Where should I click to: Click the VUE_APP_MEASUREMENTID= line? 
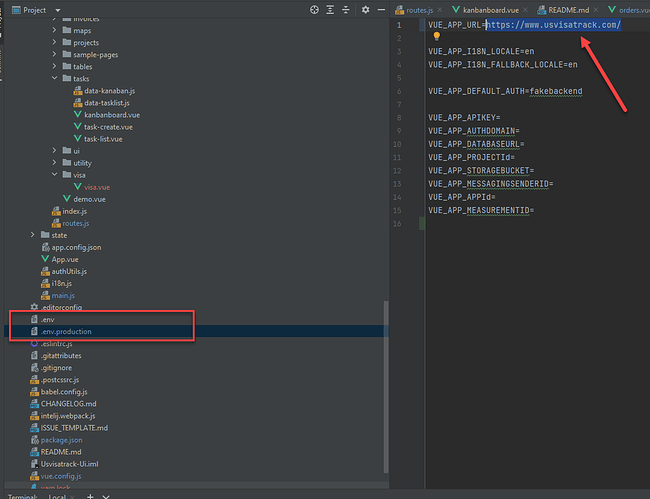(481, 211)
